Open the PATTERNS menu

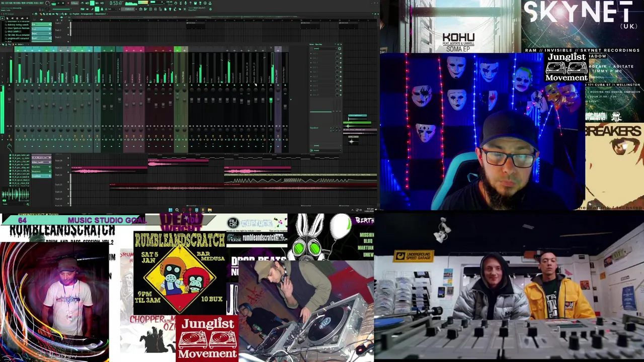click(17, 3)
